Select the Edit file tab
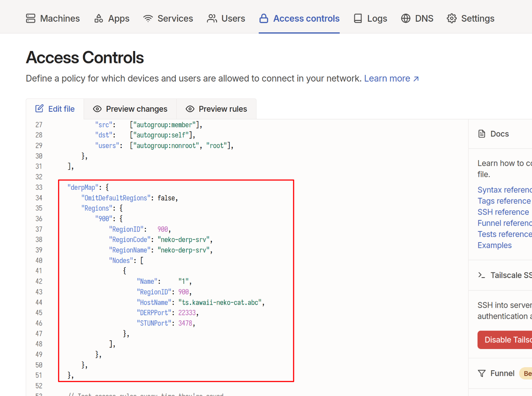Image resolution: width=532 pixels, height=396 pixels. click(55, 109)
